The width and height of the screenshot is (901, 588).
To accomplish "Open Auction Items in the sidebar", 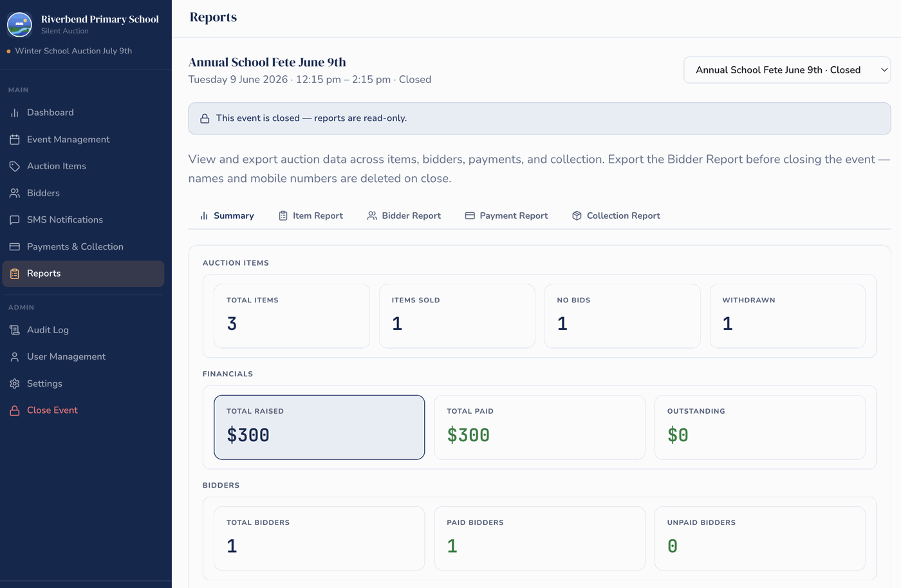I will [83, 166].
